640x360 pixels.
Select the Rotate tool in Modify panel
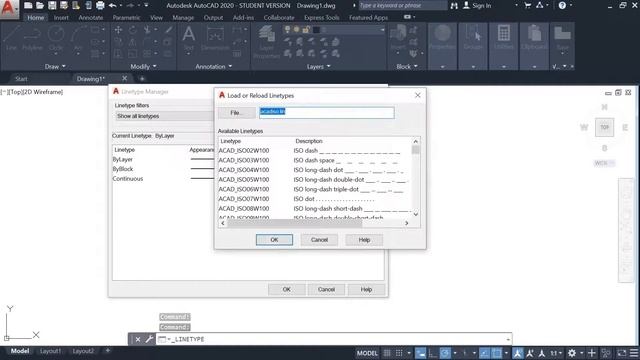click(133, 30)
